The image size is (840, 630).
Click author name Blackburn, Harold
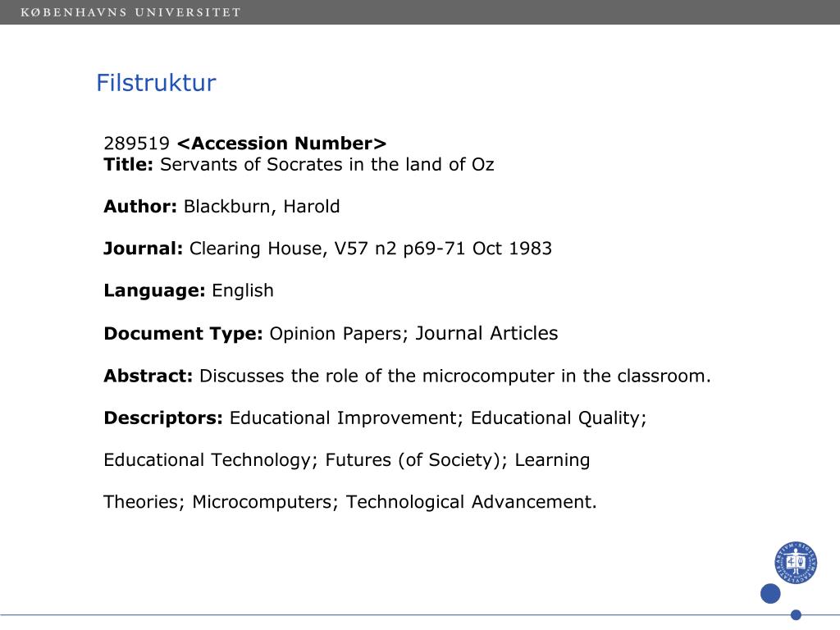(x=262, y=207)
